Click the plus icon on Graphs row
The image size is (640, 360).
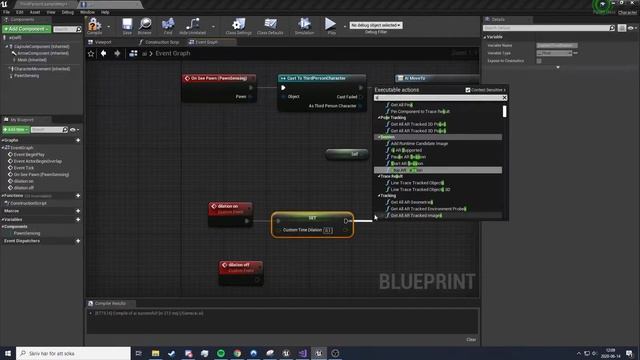point(78,140)
